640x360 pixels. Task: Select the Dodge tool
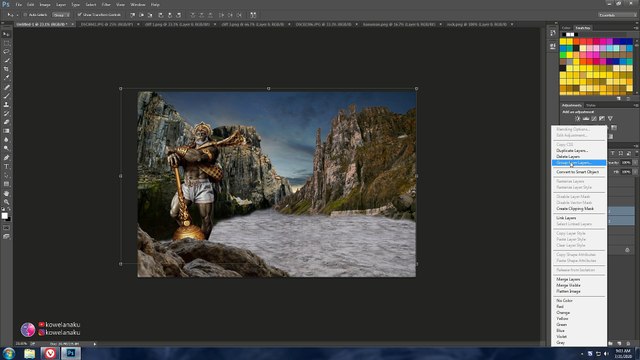tap(6, 148)
